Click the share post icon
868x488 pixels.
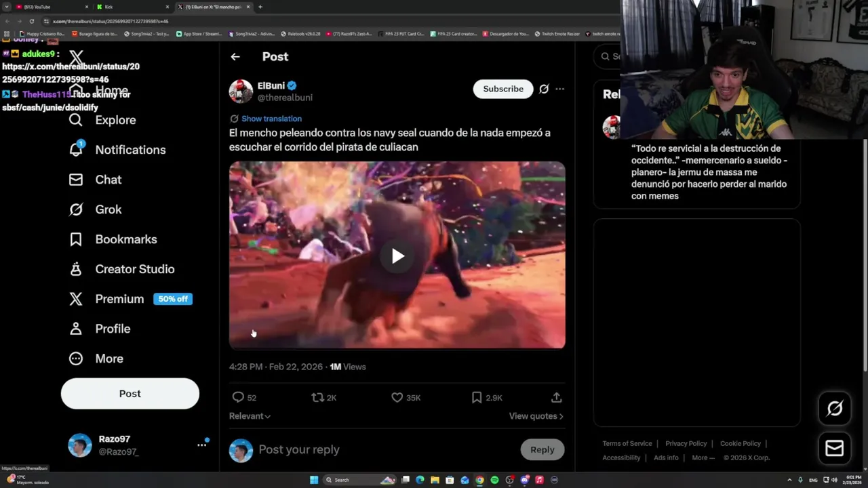[556, 398]
